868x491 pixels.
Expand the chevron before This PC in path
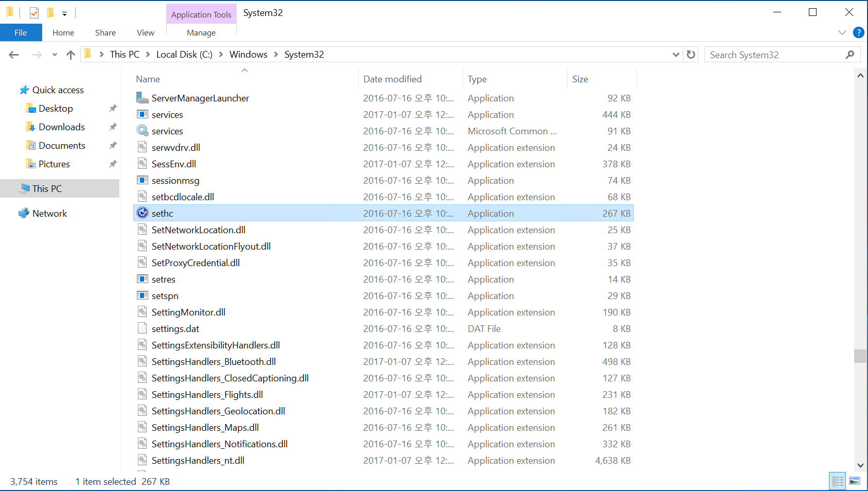[101, 55]
